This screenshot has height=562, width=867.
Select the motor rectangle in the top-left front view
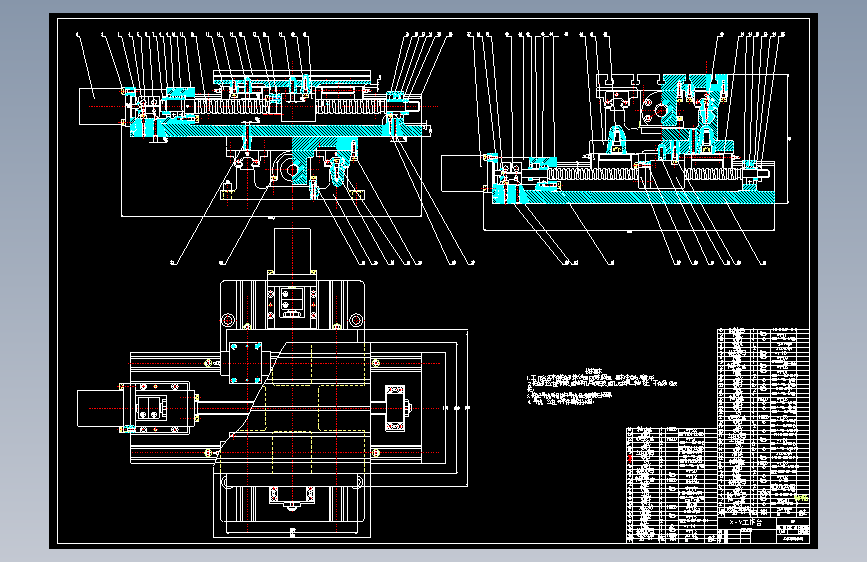[x=101, y=106]
